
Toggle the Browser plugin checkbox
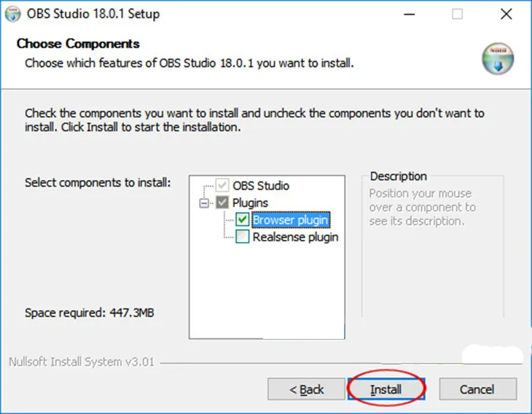pos(243,219)
